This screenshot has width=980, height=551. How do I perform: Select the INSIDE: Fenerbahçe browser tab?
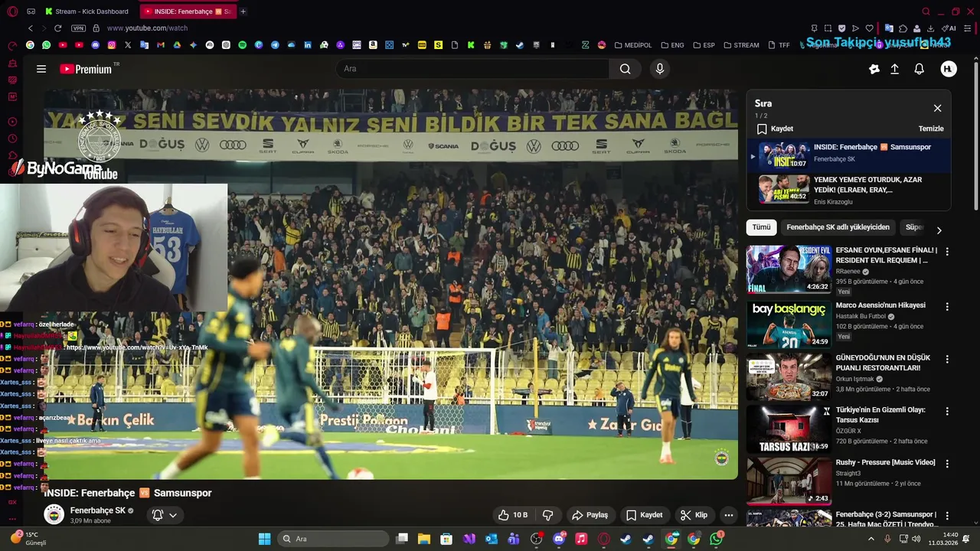click(187, 11)
